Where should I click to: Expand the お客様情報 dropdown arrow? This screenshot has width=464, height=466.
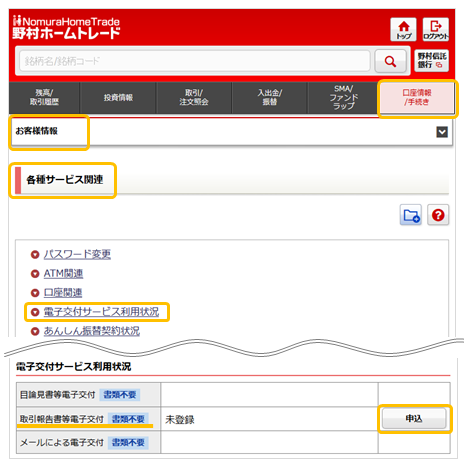(x=442, y=132)
